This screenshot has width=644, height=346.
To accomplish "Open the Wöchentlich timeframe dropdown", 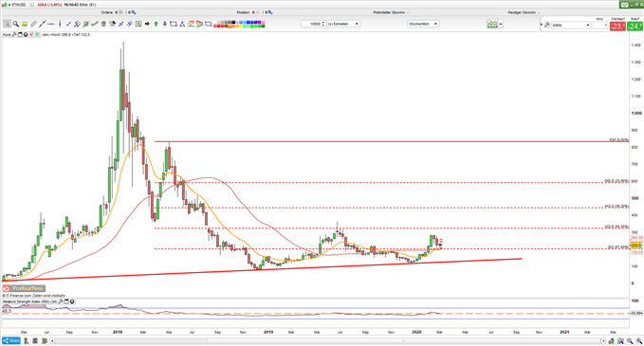I will (x=423, y=24).
